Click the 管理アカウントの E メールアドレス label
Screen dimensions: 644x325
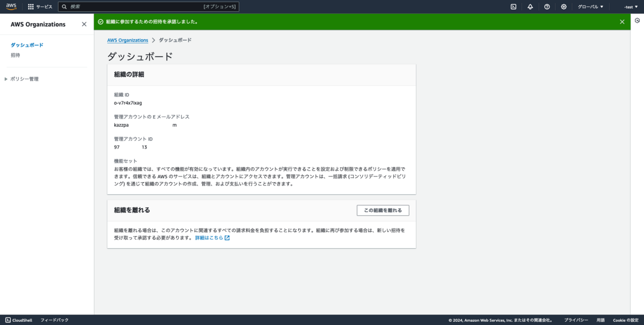[x=152, y=116]
